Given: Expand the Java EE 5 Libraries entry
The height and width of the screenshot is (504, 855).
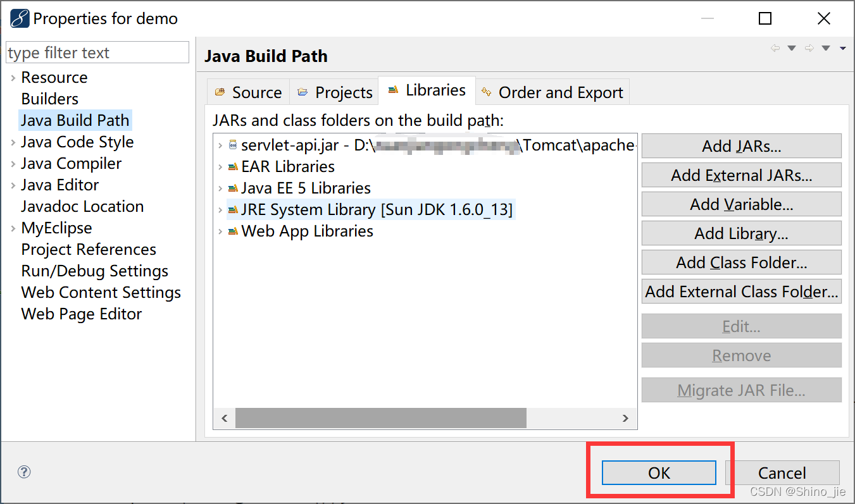Looking at the screenshot, I should tap(220, 188).
